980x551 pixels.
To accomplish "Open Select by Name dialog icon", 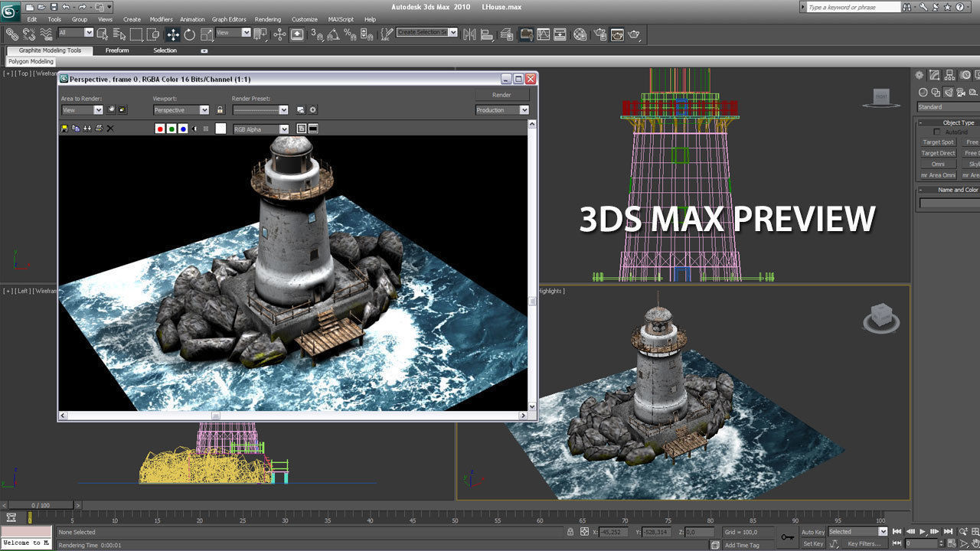I will 119,34.
